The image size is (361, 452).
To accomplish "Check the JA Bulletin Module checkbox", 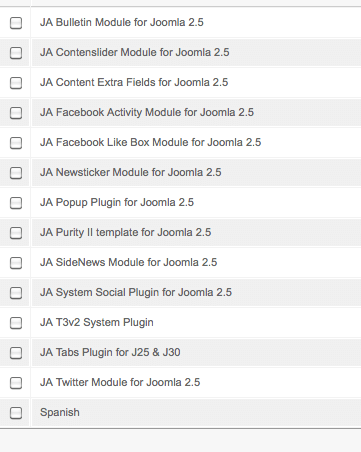I will (16, 23).
